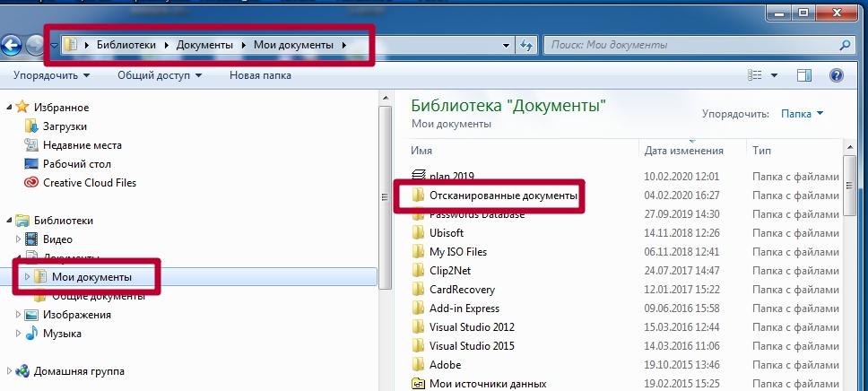Click the Музыка note icon
868x391 pixels.
(x=31, y=333)
